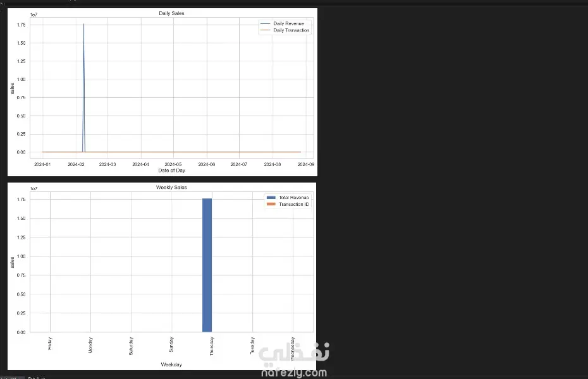
Task: Click the Weekly Sales chart title
Action: [171, 187]
